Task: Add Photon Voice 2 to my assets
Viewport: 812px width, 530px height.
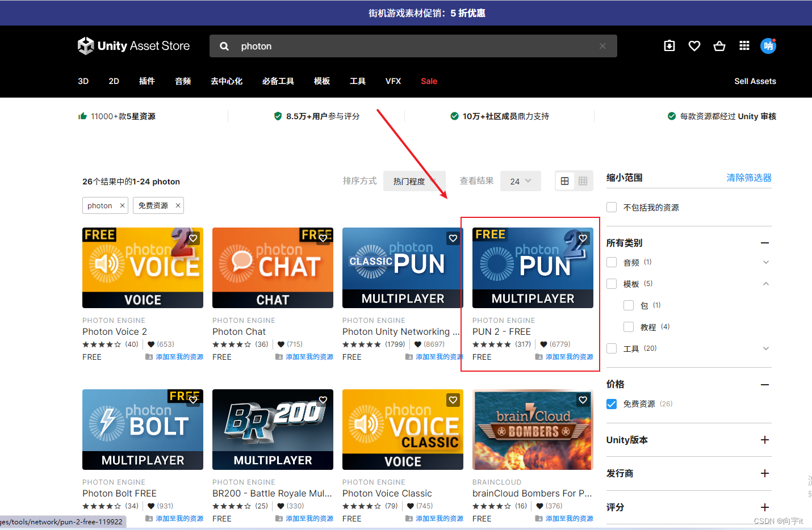Action: point(174,357)
